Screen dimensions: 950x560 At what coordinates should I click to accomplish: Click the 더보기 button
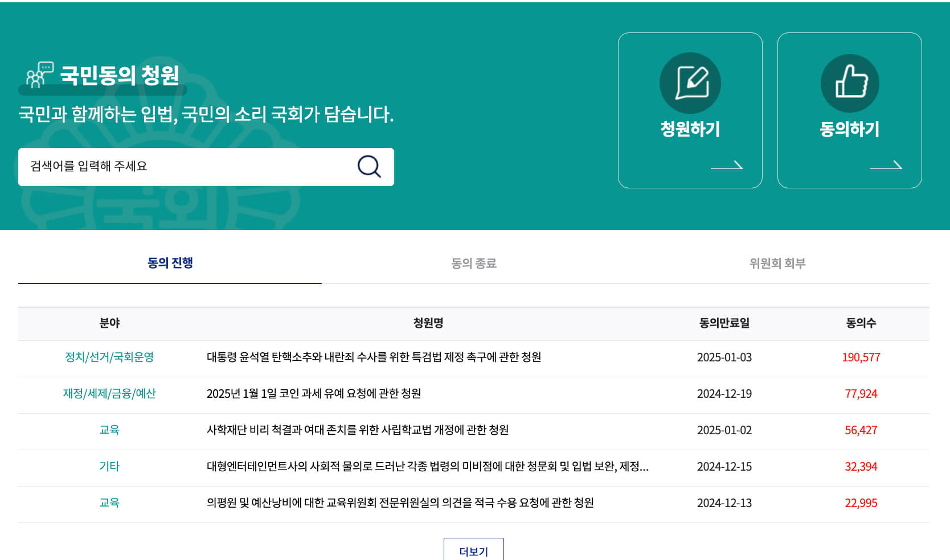pyautogui.click(x=474, y=550)
